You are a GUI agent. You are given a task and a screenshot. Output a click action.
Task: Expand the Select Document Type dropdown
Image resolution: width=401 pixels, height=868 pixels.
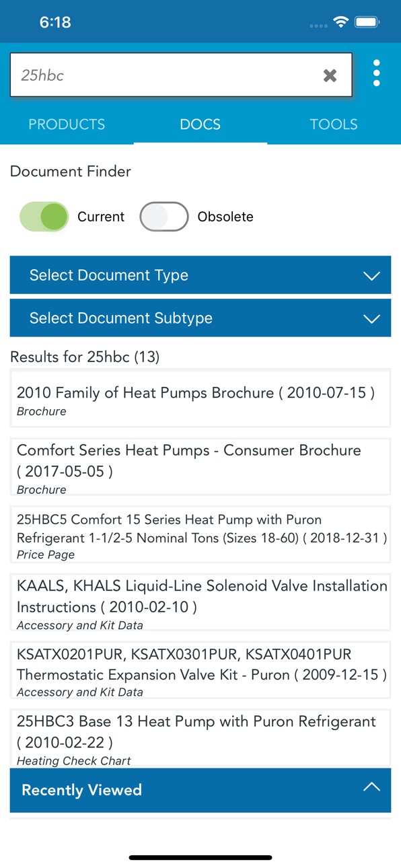pyautogui.click(x=200, y=275)
